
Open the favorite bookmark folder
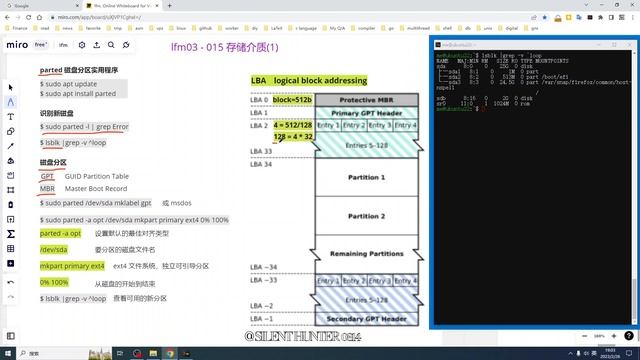(x=89, y=28)
